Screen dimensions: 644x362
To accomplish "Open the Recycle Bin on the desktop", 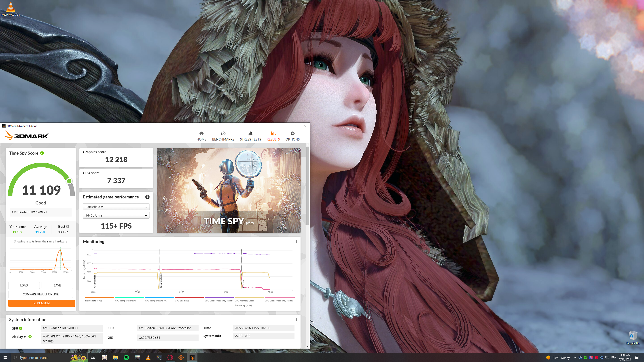I will coord(633,337).
